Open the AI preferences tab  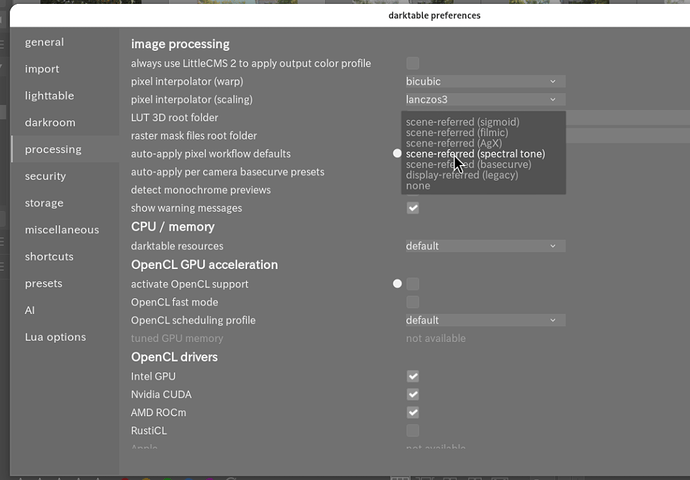65,311
